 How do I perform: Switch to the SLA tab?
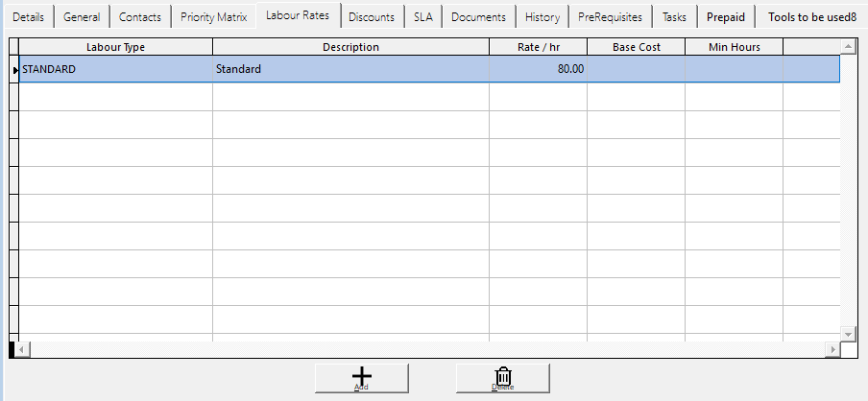[423, 17]
